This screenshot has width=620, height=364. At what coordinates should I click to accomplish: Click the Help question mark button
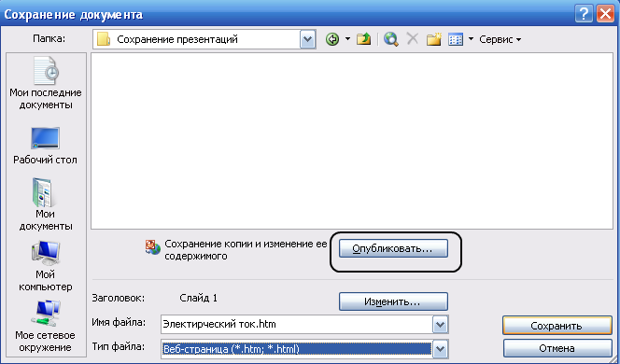point(584,14)
